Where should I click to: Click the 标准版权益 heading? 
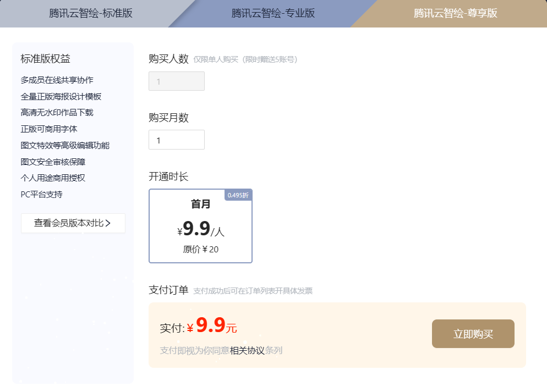[45, 58]
